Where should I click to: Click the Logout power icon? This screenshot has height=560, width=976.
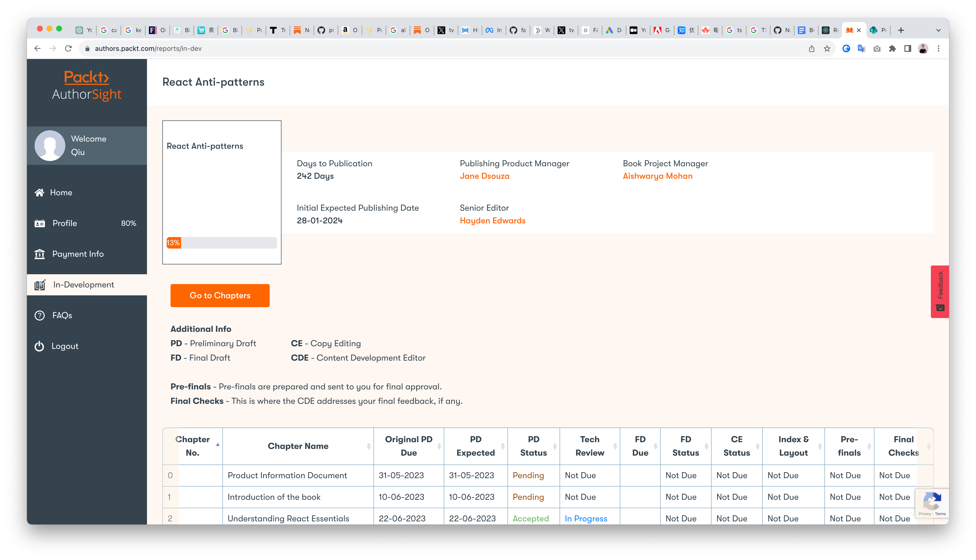click(x=39, y=346)
